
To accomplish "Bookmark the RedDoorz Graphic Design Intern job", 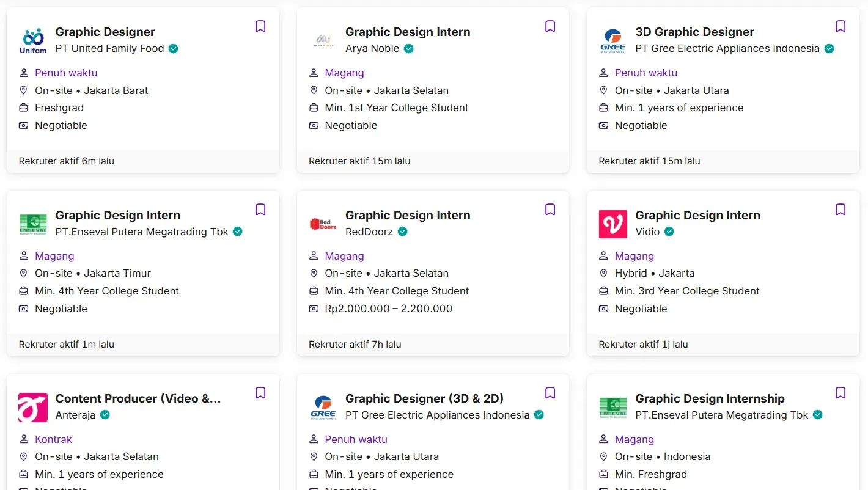I will 550,210.
